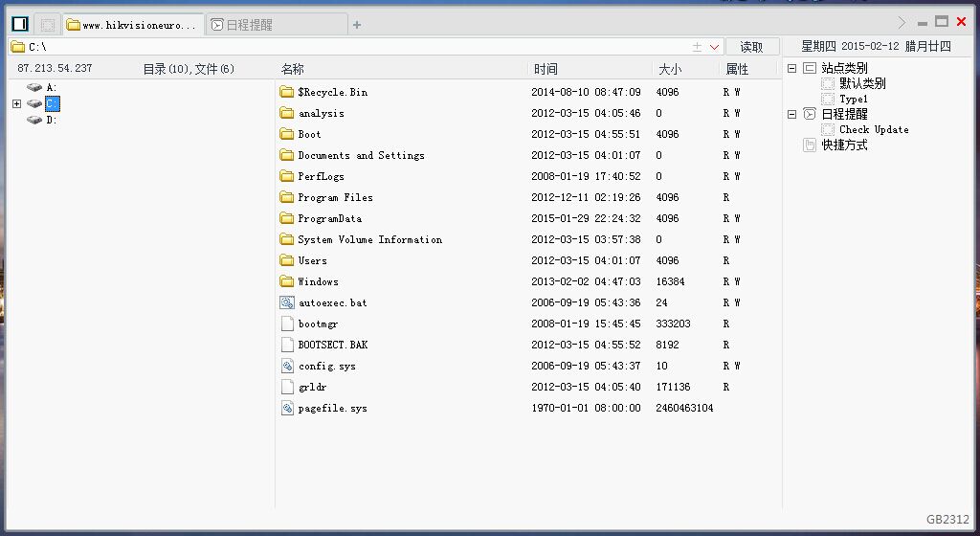The image size is (980, 536).
Task: Select drive C: in tree
Action: (52, 103)
